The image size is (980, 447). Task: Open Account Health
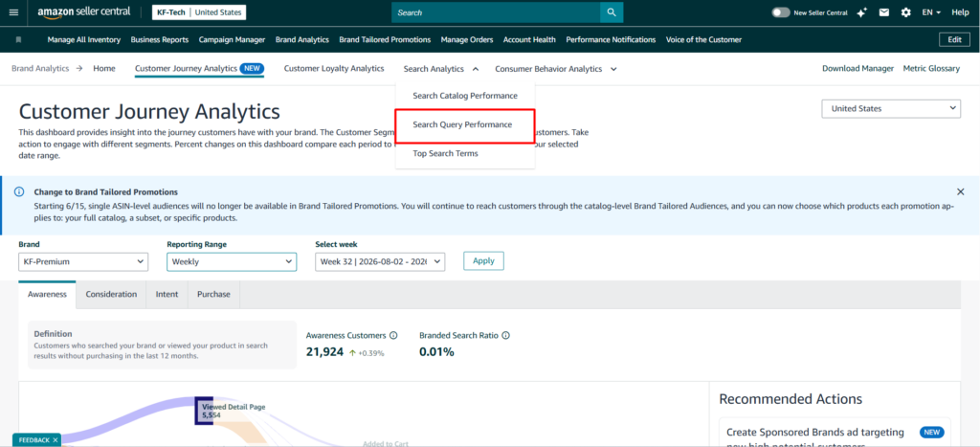pos(529,39)
